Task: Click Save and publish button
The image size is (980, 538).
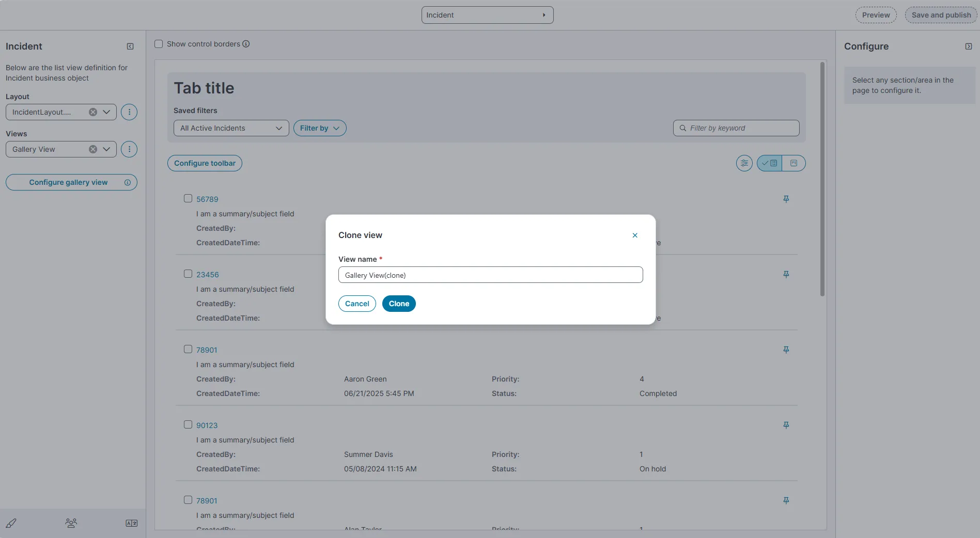Action: pyautogui.click(x=941, y=15)
